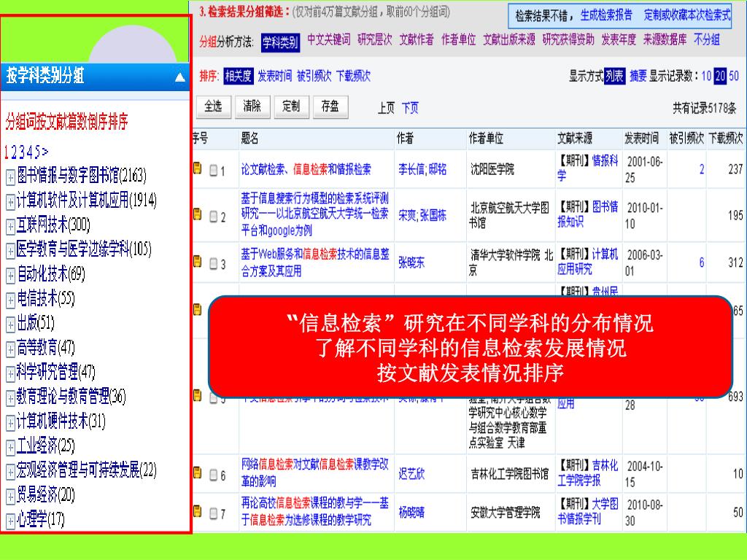Screen dimensions: 747x560
Task: Group results by 来源数据库
Action: [x=665, y=39]
